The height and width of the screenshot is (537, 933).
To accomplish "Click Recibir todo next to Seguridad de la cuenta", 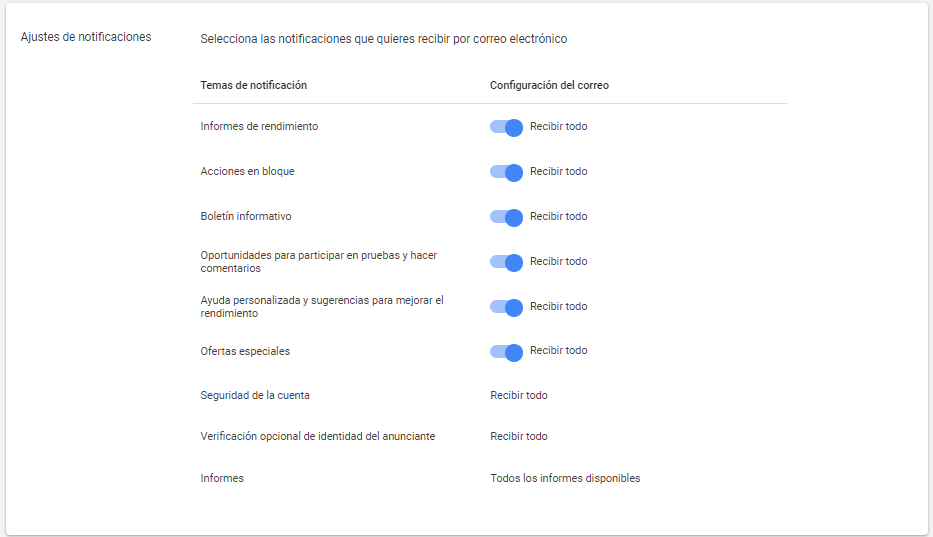I will point(518,395).
